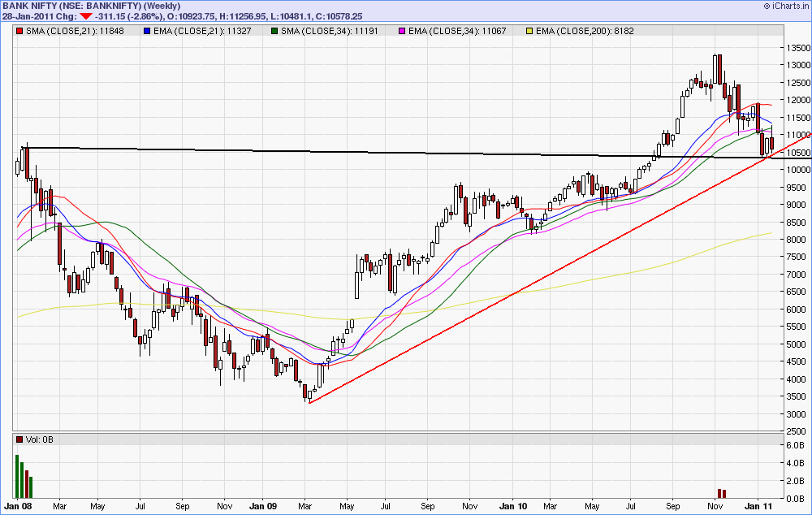The width and height of the screenshot is (812, 515).
Task: Click the Mar label next to Jan 10
Action: coord(550,506)
